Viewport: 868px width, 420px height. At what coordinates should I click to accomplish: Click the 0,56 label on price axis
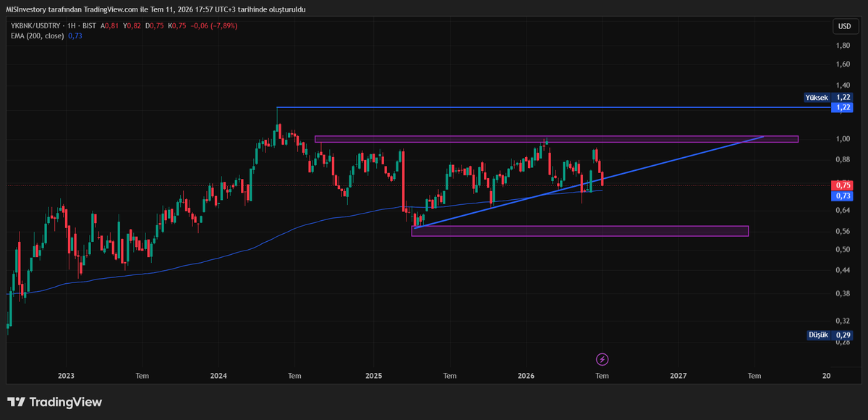click(843, 232)
